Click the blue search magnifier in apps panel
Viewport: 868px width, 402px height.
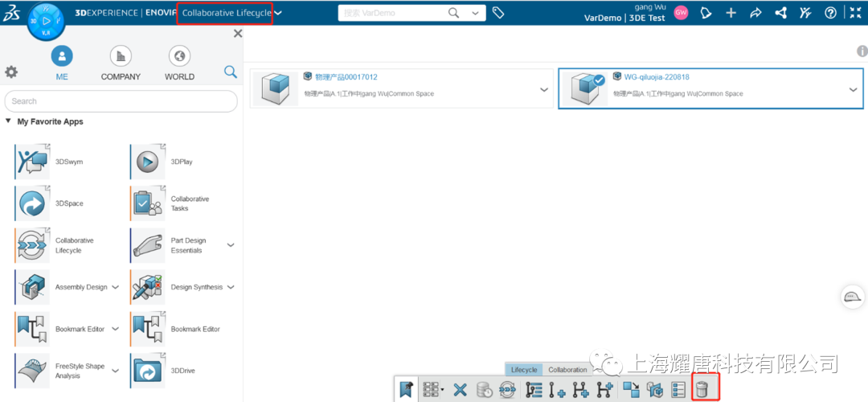(231, 72)
